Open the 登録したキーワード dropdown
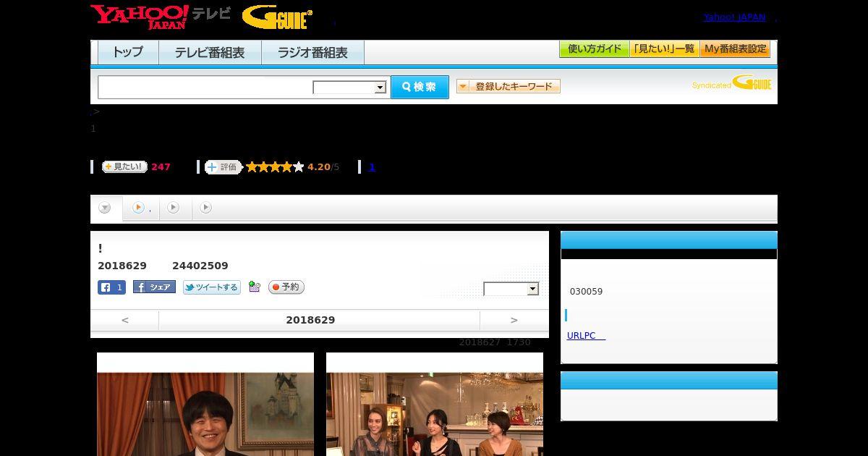This screenshot has width=868, height=456. (x=509, y=87)
